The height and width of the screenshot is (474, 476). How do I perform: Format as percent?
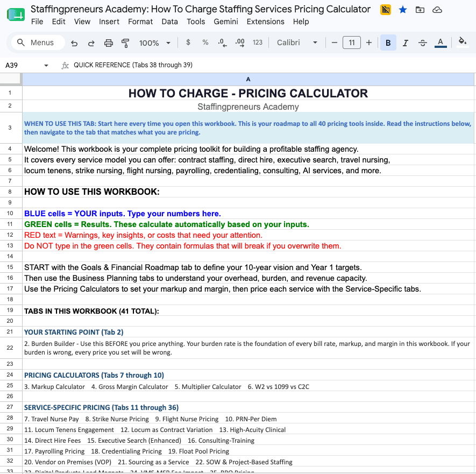205,43
